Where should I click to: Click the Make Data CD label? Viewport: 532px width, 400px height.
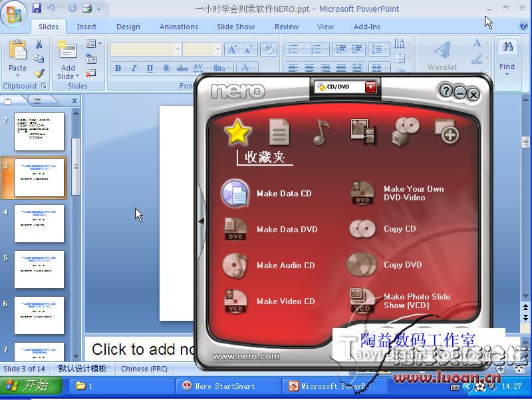point(284,194)
